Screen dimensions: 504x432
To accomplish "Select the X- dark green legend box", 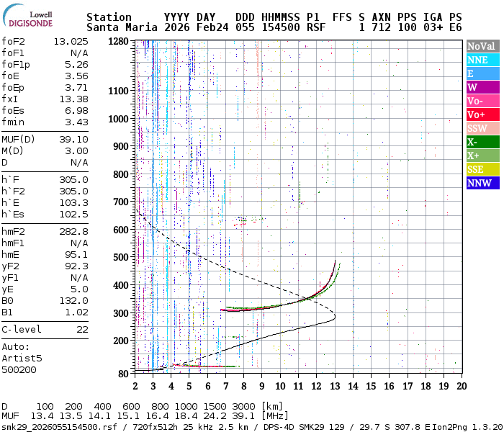I will click(x=483, y=142).
